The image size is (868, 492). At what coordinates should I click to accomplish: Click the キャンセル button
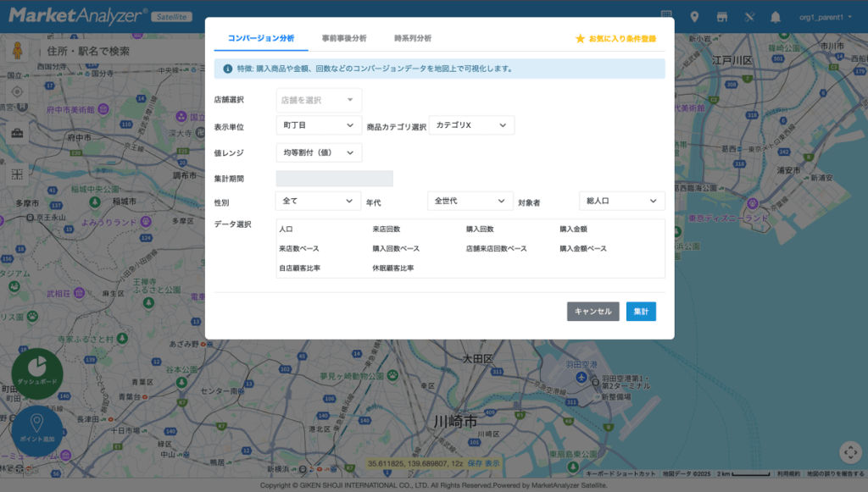click(x=593, y=312)
